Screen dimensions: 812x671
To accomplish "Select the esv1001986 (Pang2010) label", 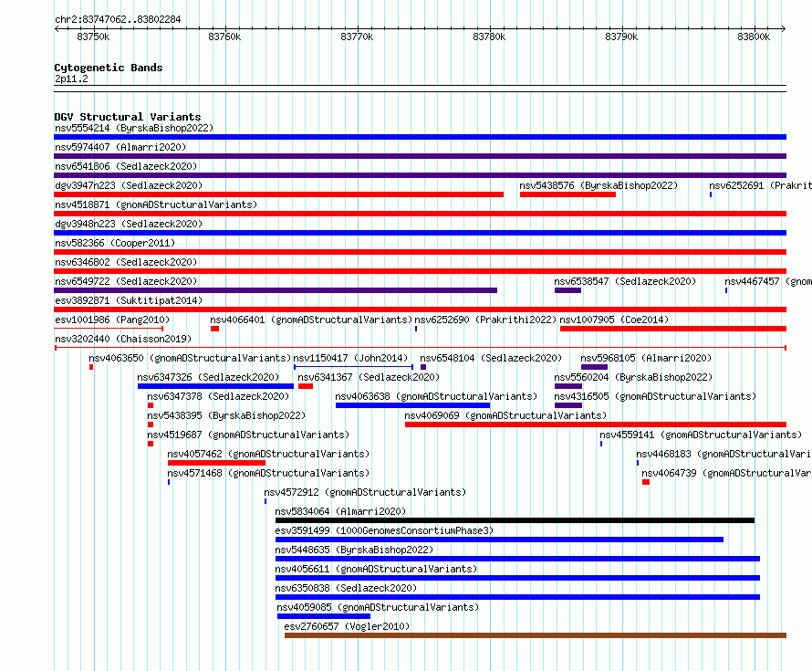I will 112,320.
